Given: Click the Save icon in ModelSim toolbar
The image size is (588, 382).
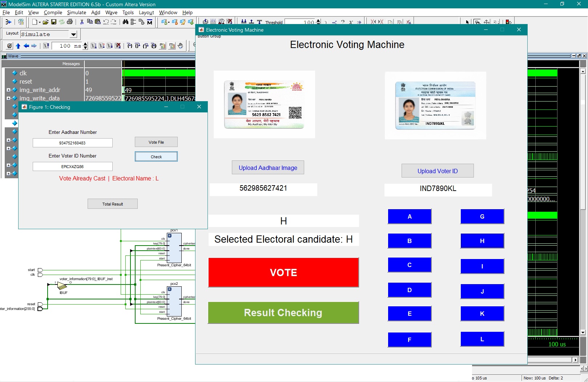Looking at the screenshot, I should [53, 22].
